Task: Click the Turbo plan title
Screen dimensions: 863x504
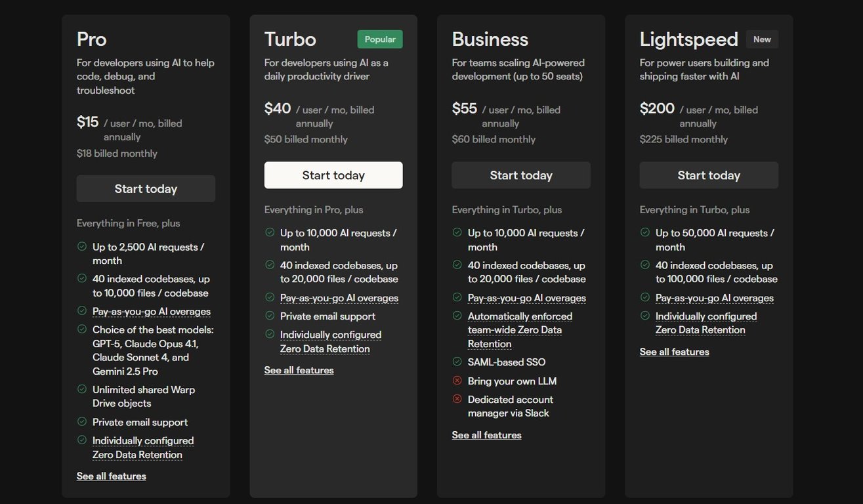Action: click(x=290, y=39)
